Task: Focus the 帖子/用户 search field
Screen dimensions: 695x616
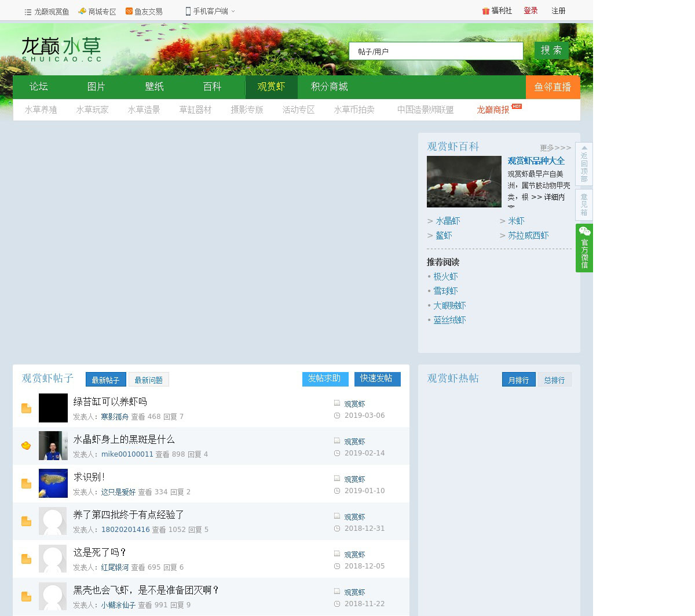Action: (436, 51)
